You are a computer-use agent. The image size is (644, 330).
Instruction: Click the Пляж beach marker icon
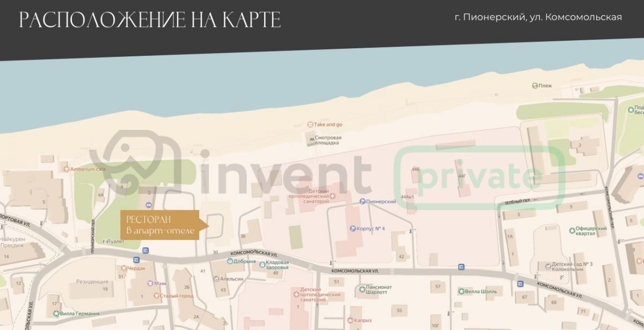(x=535, y=85)
